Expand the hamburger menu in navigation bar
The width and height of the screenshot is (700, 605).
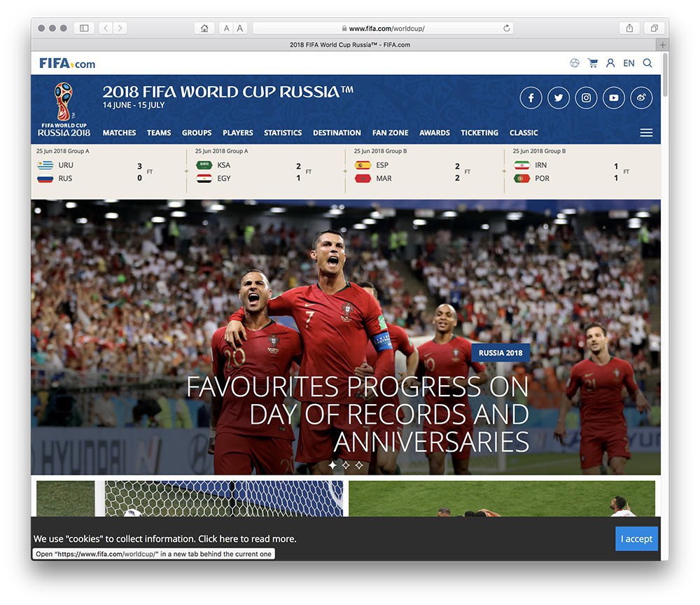pos(646,132)
